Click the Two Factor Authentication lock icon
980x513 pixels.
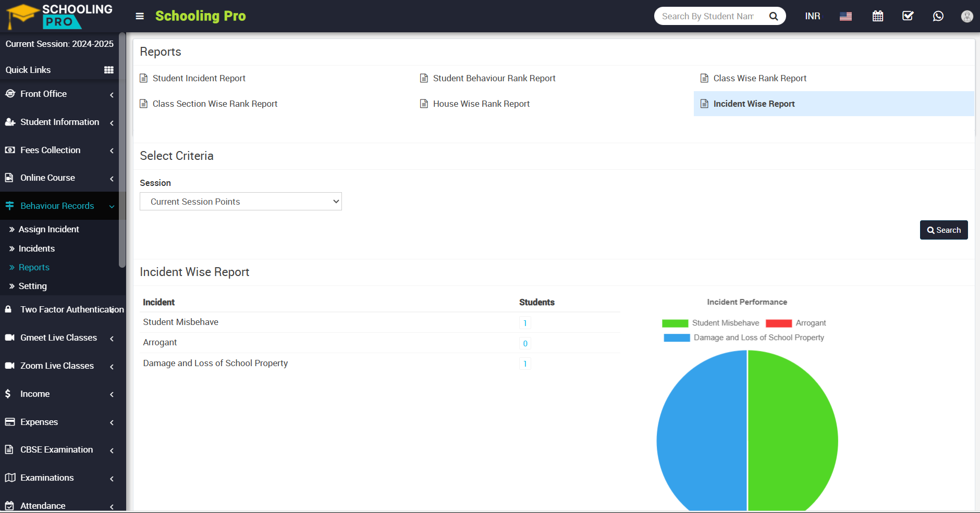pos(8,309)
